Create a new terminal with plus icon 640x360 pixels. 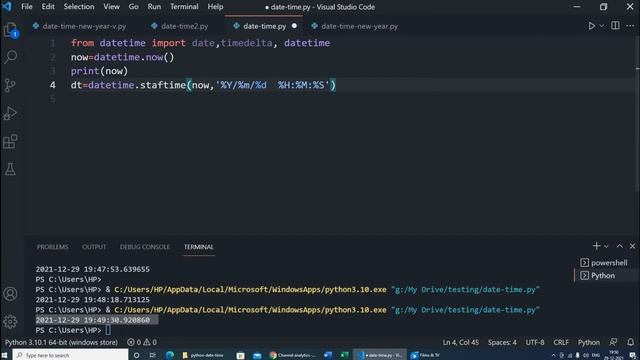pyautogui.click(x=596, y=246)
